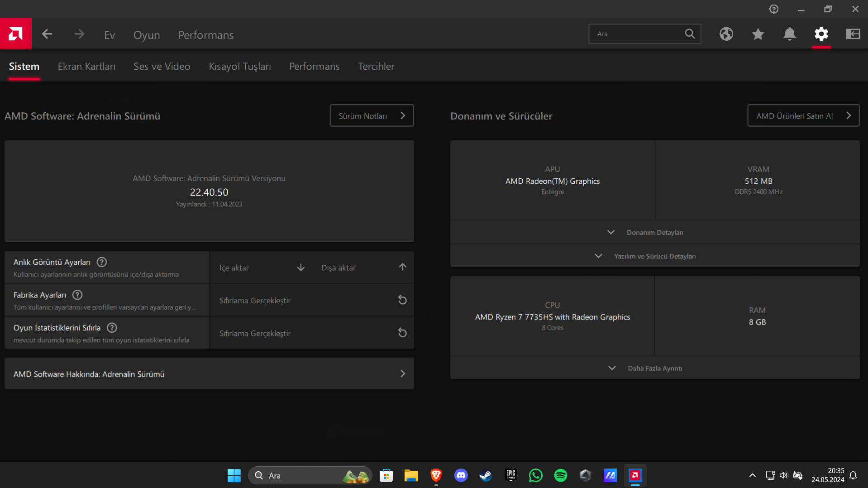Show hidden system tray icons

[752, 475]
